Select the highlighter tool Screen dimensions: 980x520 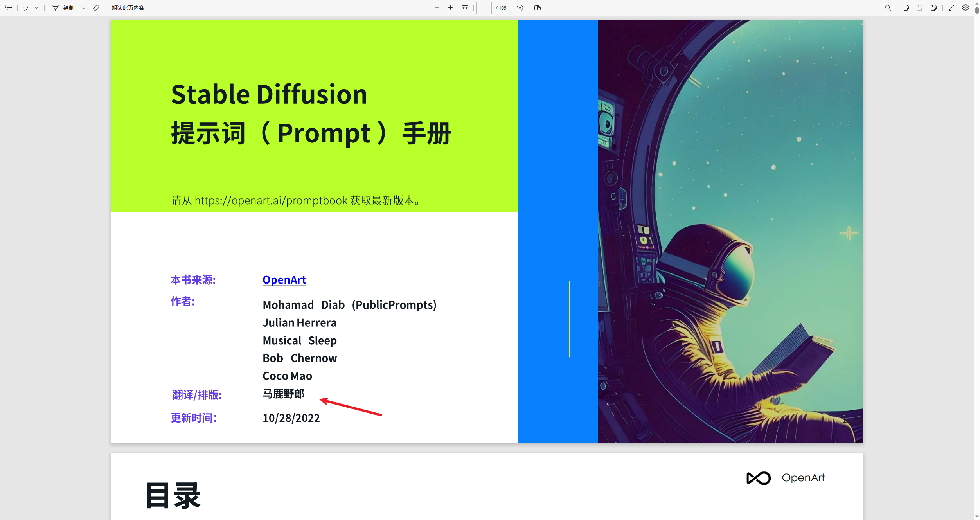(x=25, y=8)
